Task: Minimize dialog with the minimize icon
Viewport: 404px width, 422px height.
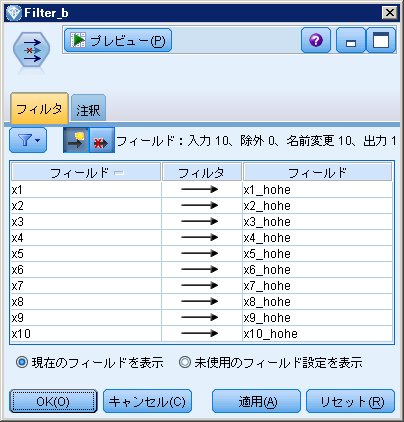Action: [x=351, y=40]
